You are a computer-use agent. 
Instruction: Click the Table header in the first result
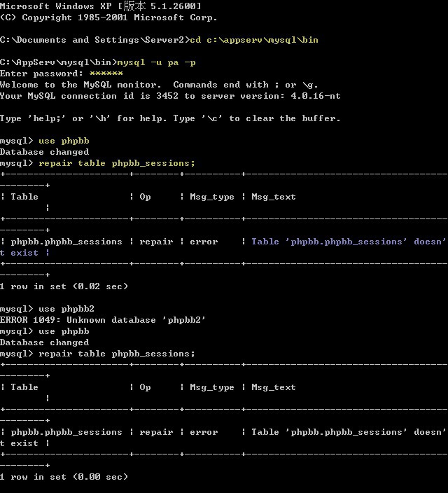pyautogui.click(x=24, y=197)
